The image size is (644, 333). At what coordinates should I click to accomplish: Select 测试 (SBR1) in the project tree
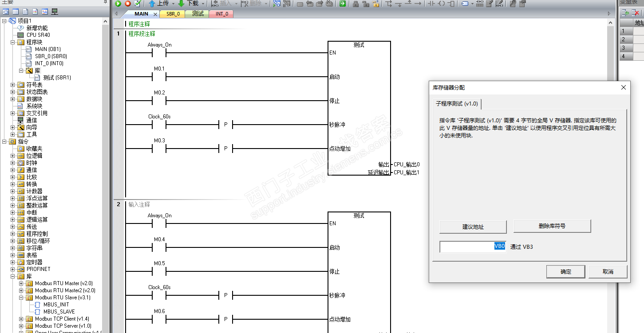pyautogui.click(x=57, y=78)
